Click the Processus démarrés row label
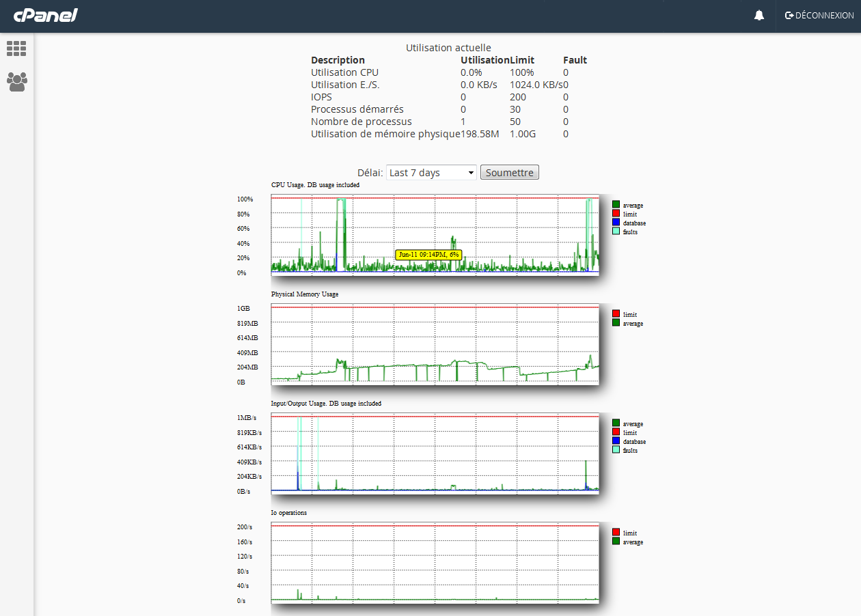This screenshot has height=616, width=861. click(x=357, y=109)
